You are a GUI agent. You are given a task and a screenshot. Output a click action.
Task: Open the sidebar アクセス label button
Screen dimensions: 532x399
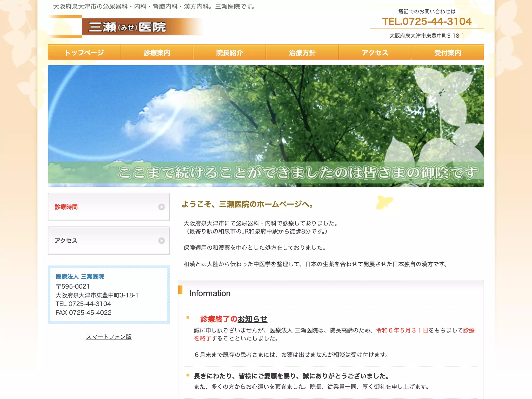109,241
